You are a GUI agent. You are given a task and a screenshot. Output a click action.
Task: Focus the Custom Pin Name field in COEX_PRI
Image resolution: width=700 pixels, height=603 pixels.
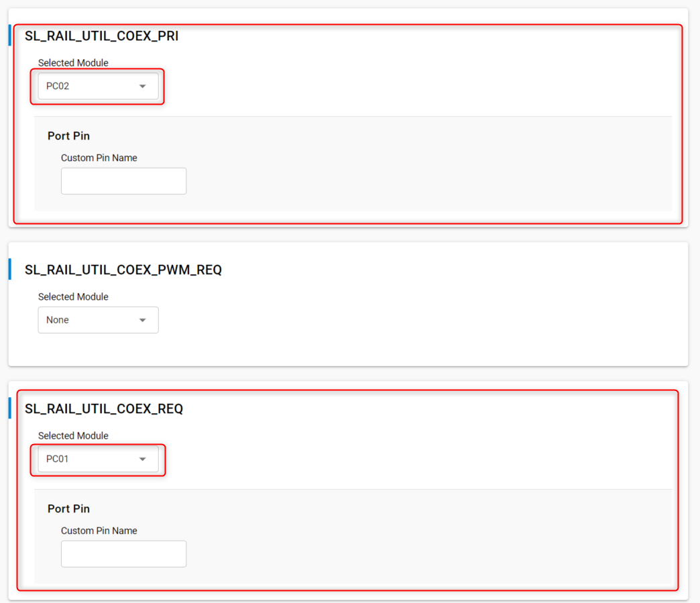pos(123,181)
